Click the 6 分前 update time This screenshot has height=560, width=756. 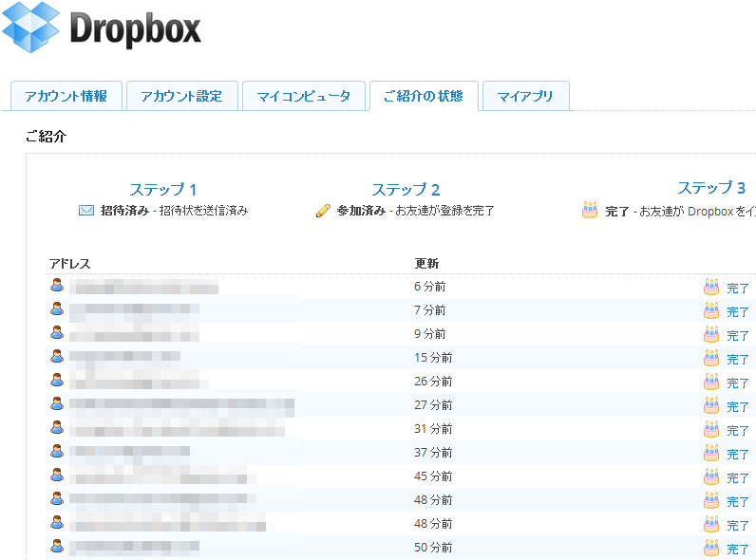point(429,287)
